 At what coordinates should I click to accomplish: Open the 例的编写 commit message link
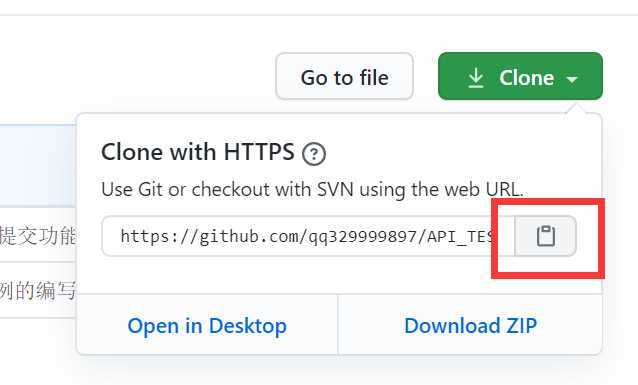38,291
